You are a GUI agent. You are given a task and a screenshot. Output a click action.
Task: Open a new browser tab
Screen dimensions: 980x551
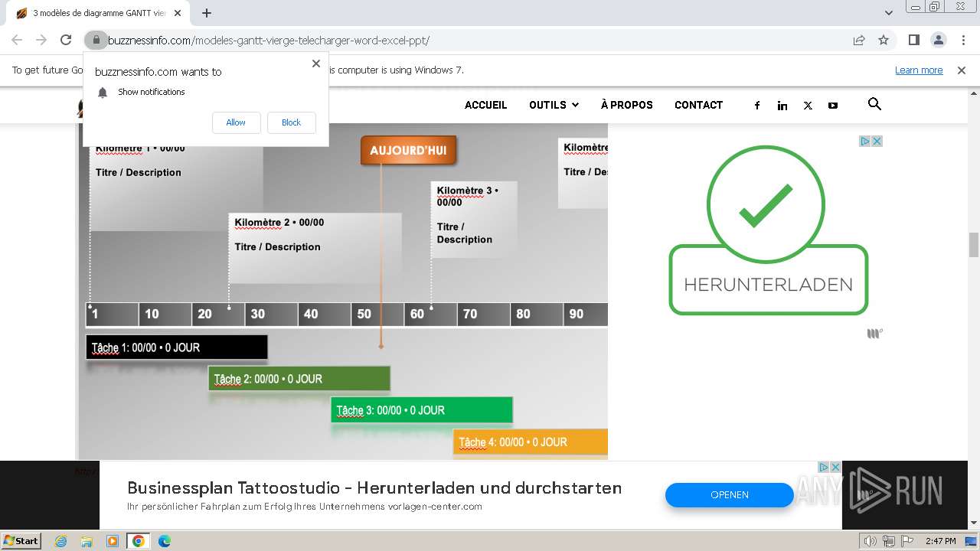(x=207, y=13)
